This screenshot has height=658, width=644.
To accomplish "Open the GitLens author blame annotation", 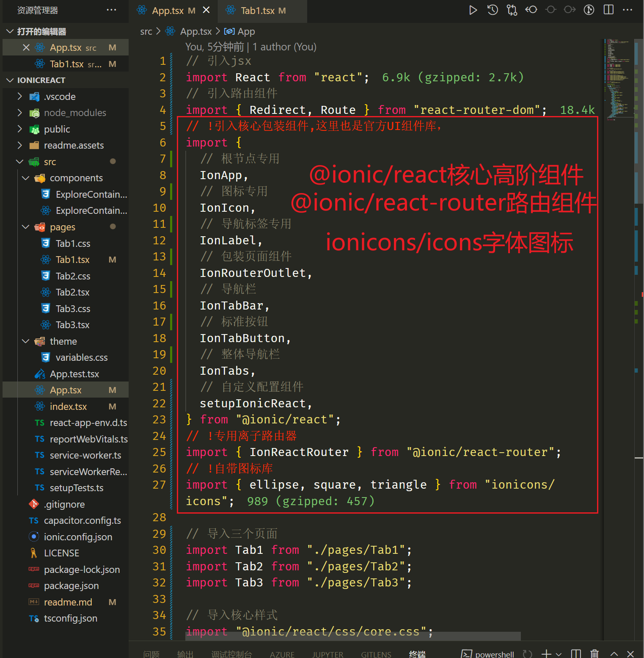I will pos(251,47).
